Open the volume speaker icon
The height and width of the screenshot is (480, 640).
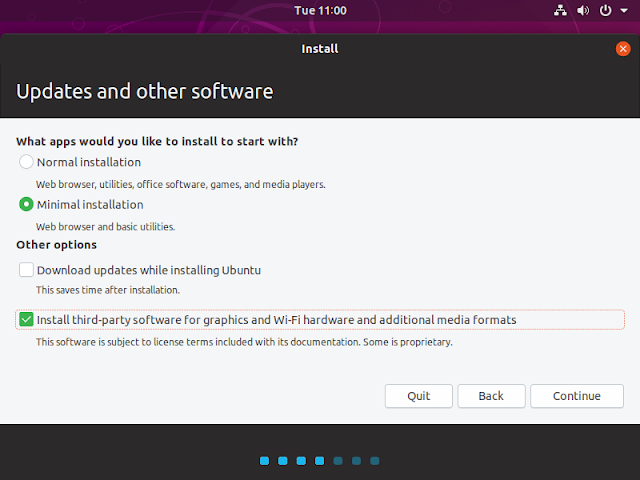click(x=583, y=10)
